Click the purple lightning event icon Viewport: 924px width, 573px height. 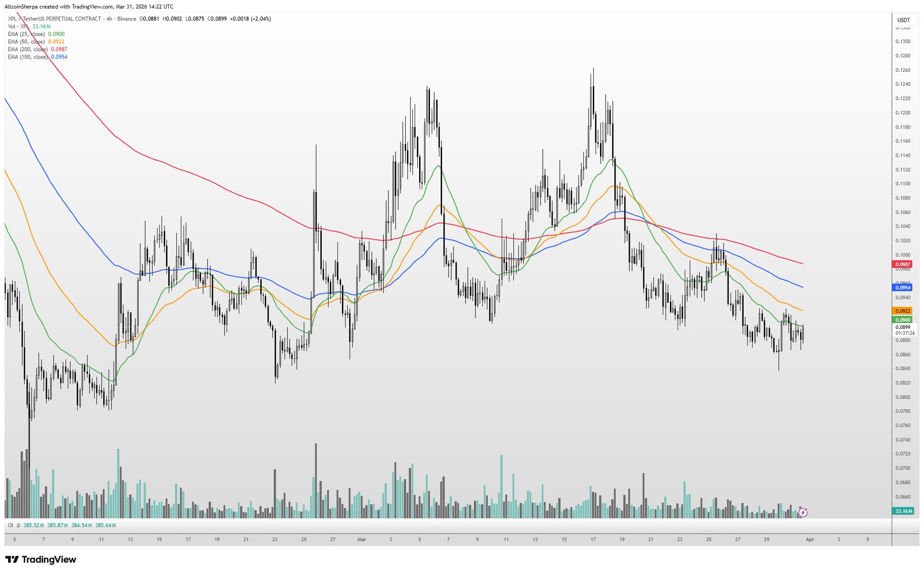pyautogui.click(x=803, y=512)
